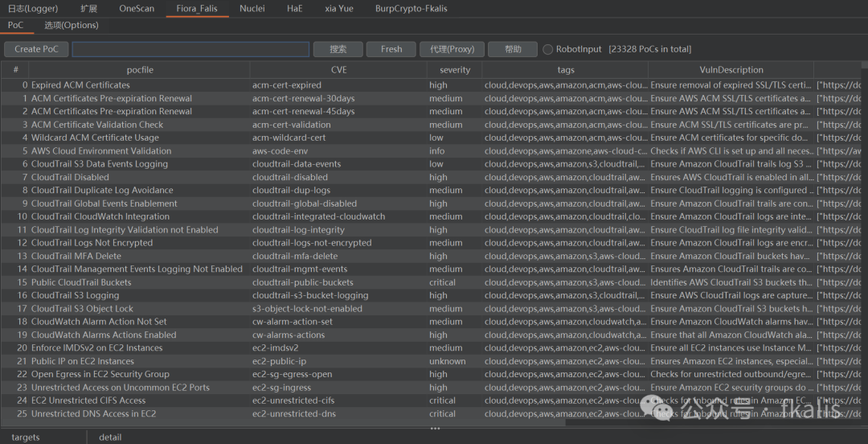The height and width of the screenshot is (444, 868).
Task: Click the Create PoC button
Action: tap(36, 49)
